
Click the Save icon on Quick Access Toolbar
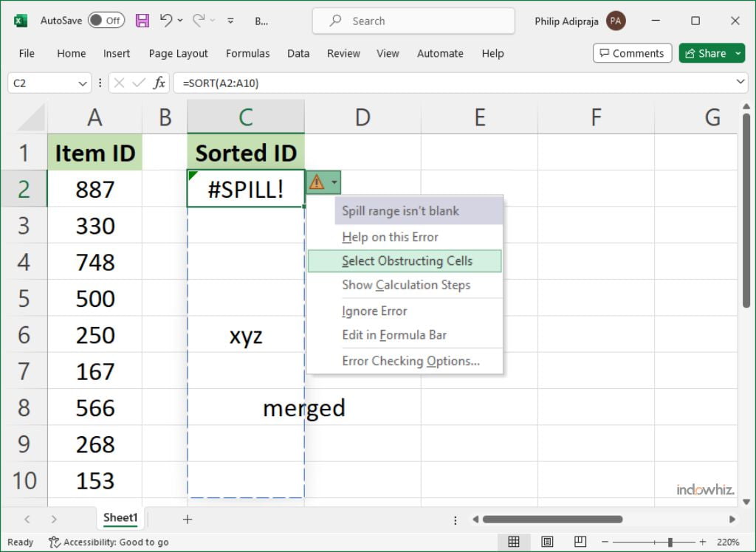(x=142, y=21)
